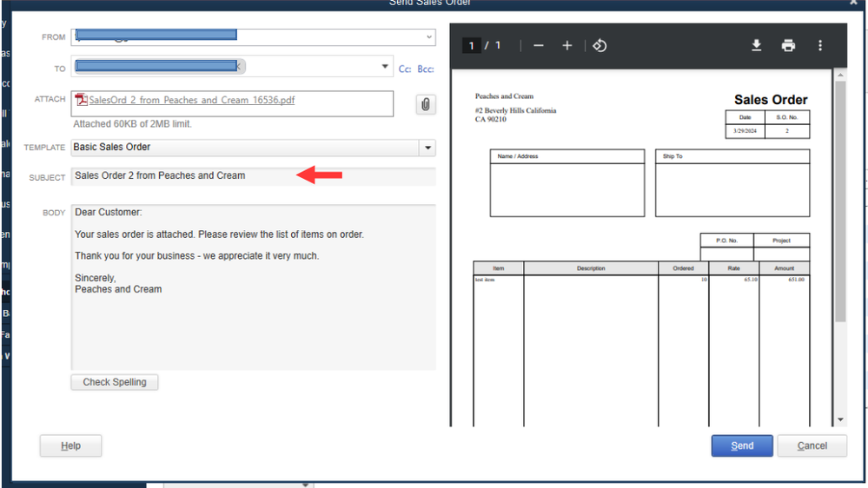868x488 pixels.
Task: Add Bcc recipients
Action: pyautogui.click(x=425, y=69)
